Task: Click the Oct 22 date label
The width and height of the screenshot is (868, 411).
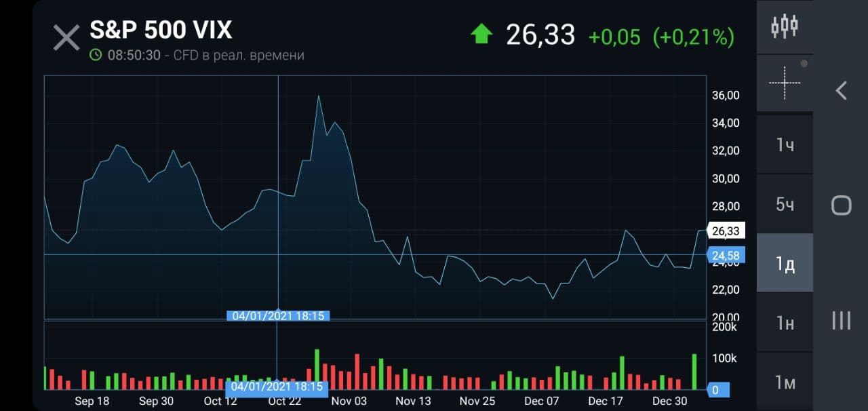Action: tap(285, 401)
